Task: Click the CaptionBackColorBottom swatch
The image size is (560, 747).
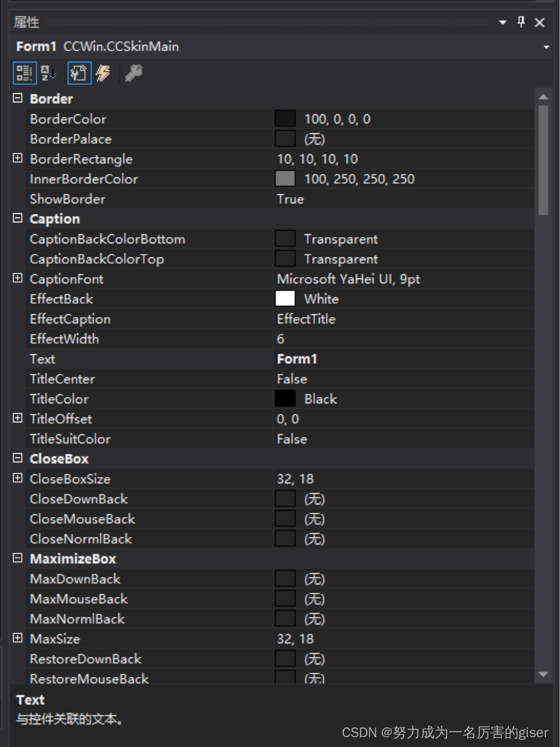Action: (285, 238)
